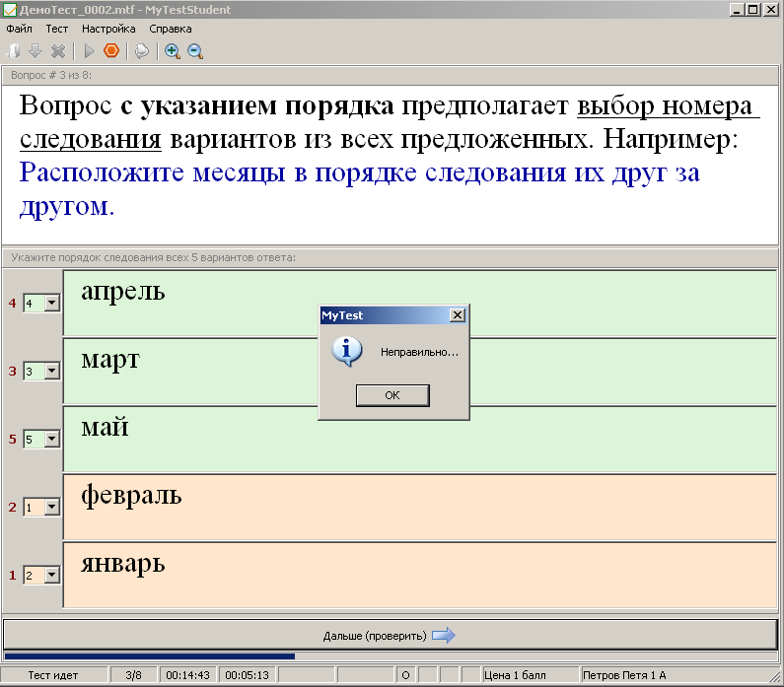Image resolution: width=784 pixels, height=687 pixels.
Task: Open order dropdown for март
Action: click(x=51, y=371)
